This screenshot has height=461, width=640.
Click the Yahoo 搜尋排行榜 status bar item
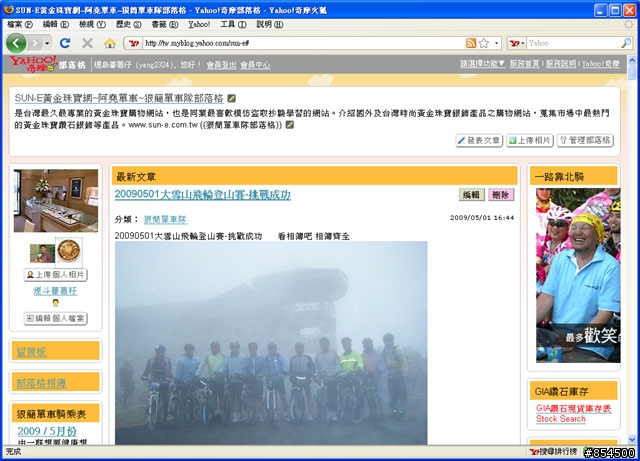pyautogui.click(x=553, y=452)
